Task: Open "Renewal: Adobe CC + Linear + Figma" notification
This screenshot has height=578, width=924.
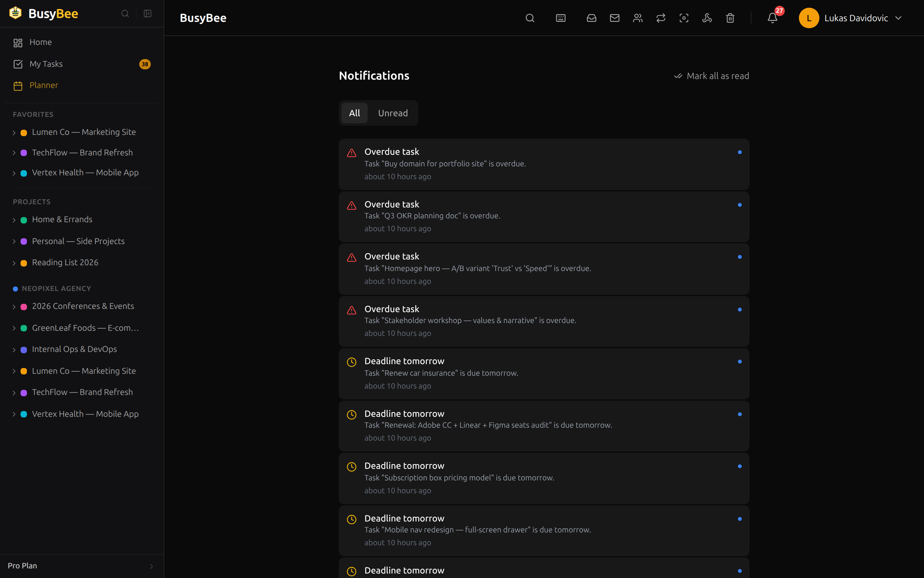Action: coord(544,426)
